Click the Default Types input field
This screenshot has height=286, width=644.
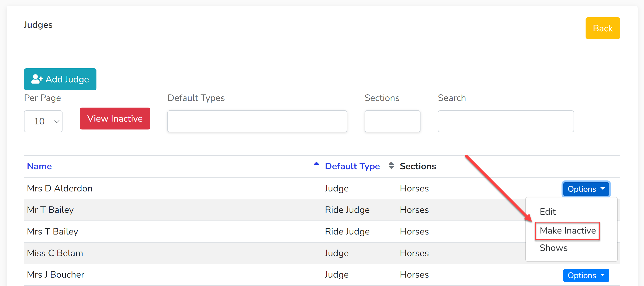coord(257,121)
